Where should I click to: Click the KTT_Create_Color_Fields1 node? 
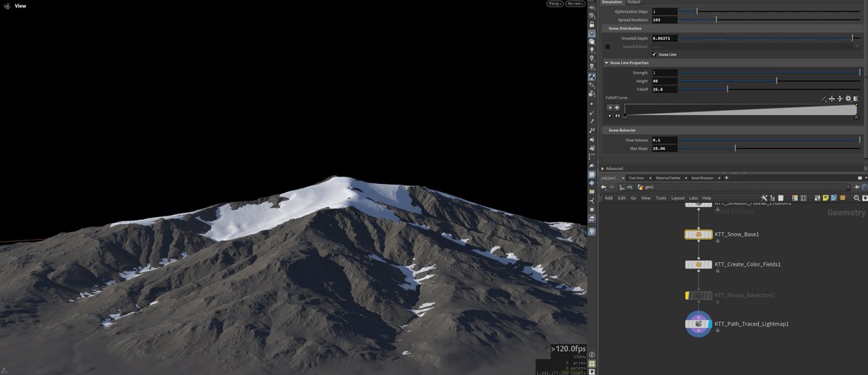(698, 264)
